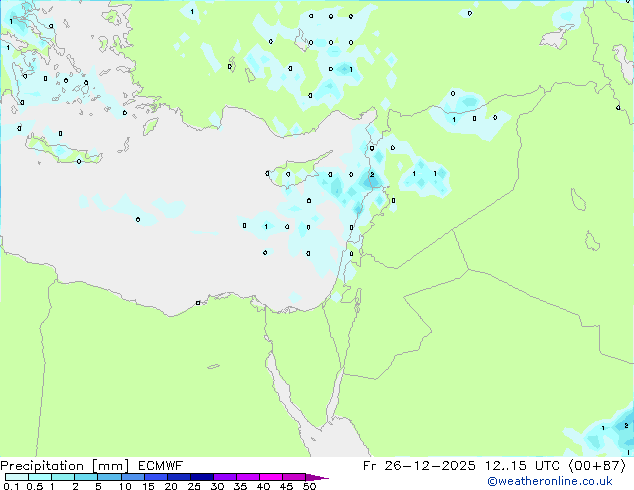The width and height of the screenshot is (634, 490).
Task: Click the legend scale label '0.1'
Action: (x=11, y=486)
